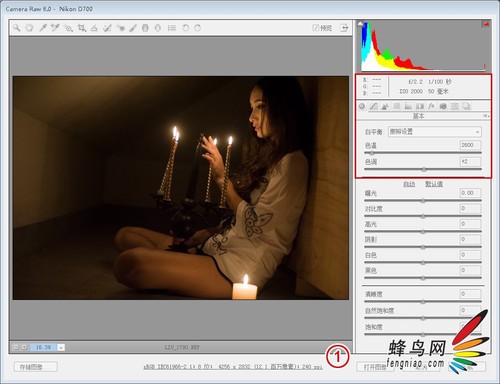Click the 黑色 blacks value field
Image resolution: width=500 pixels, height=384 pixels.
point(470,270)
